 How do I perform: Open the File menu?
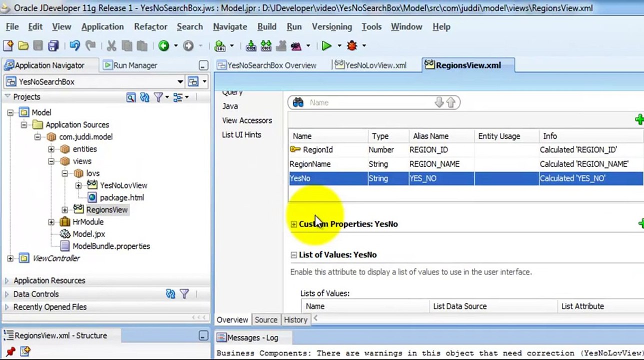pos(12,26)
